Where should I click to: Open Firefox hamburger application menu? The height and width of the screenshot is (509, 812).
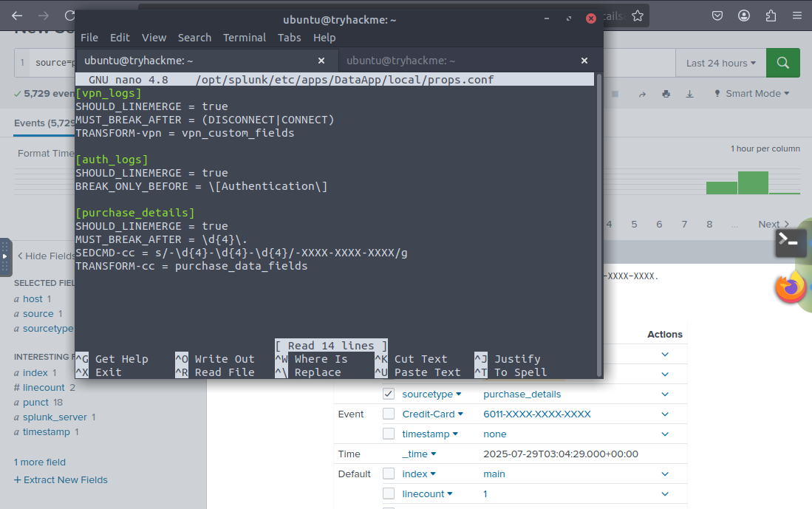coord(796,16)
